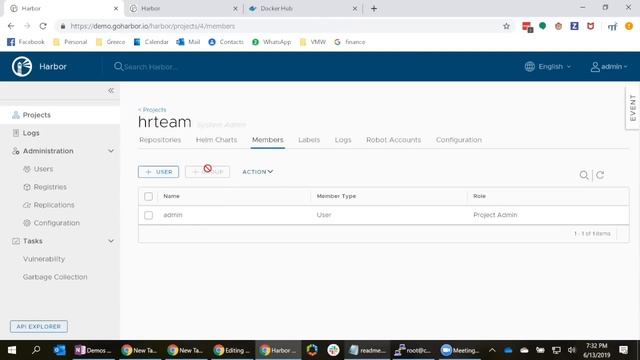Open Slack from the taskbar
640x360 pixels.
[x=333, y=350]
